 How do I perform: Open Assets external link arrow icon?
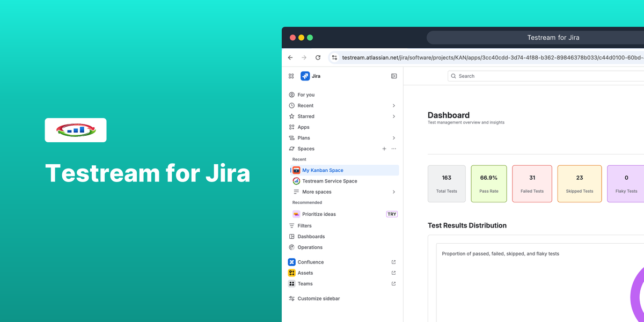pos(394,273)
